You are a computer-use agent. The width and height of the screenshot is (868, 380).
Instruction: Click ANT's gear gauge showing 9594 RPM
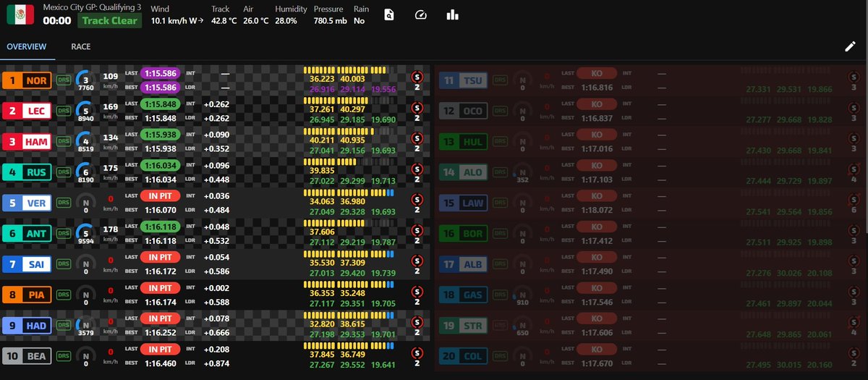85,234
